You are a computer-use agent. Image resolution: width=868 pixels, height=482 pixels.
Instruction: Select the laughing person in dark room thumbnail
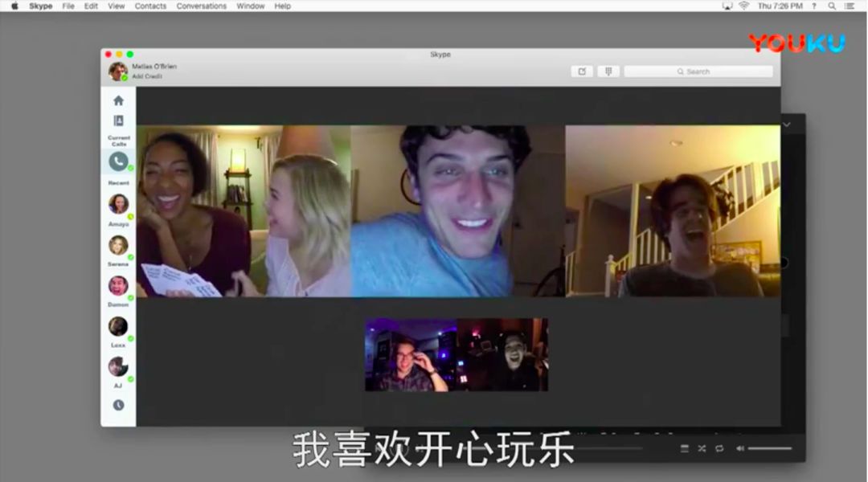point(502,355)
